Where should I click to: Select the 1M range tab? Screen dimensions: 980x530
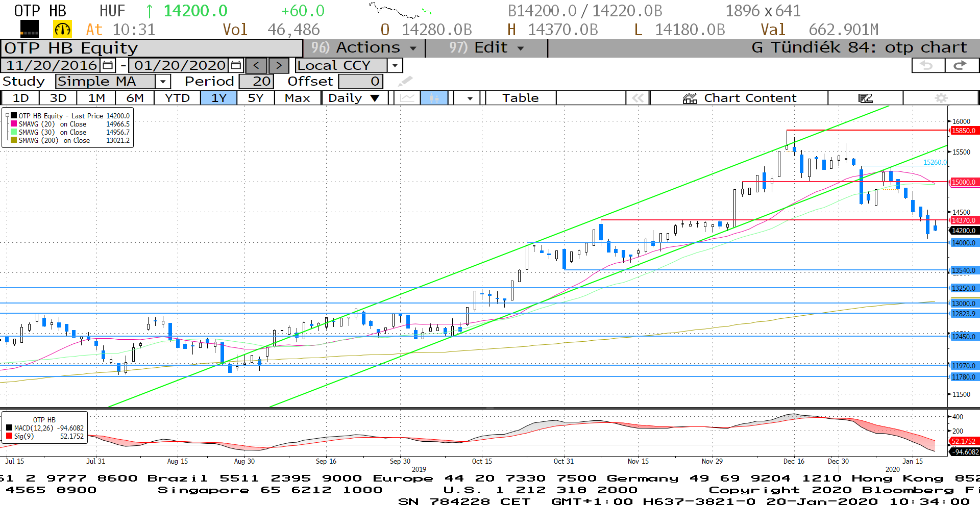(96, 98)
